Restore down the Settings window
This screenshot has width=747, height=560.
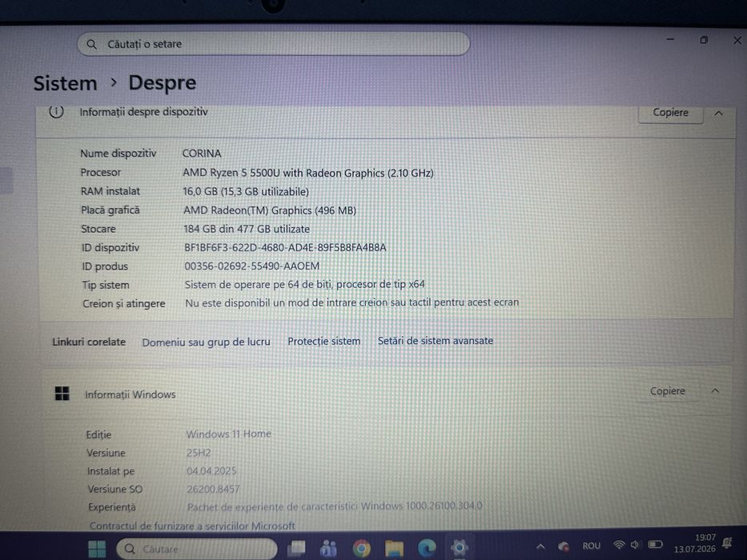point(704,40)
